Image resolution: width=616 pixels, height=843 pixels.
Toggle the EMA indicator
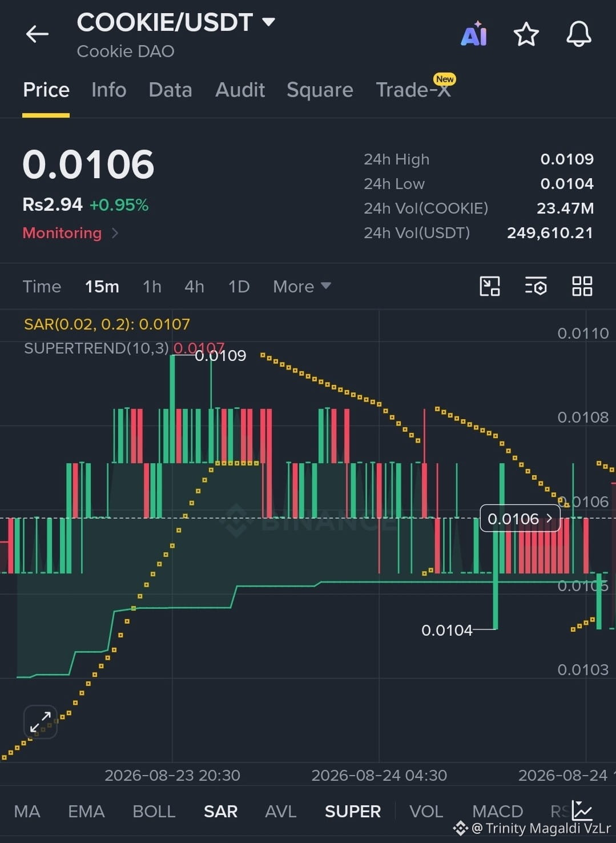coord(86,811)
